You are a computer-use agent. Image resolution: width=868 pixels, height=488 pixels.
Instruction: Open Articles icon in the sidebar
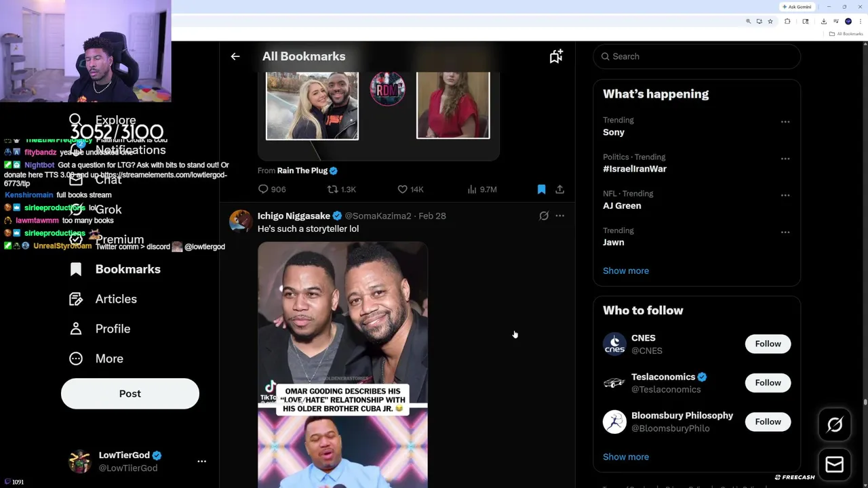pos(76,299)
